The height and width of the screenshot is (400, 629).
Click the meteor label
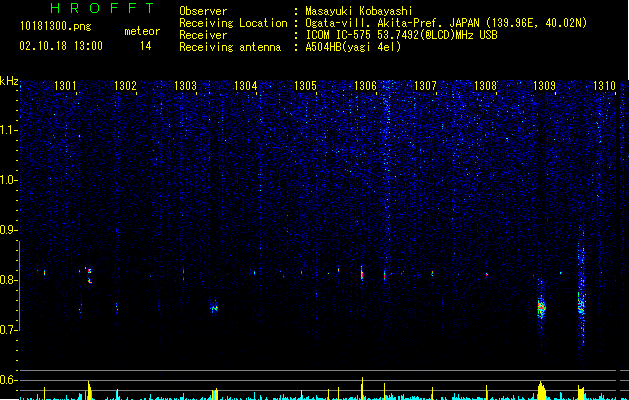coord(142,31)
